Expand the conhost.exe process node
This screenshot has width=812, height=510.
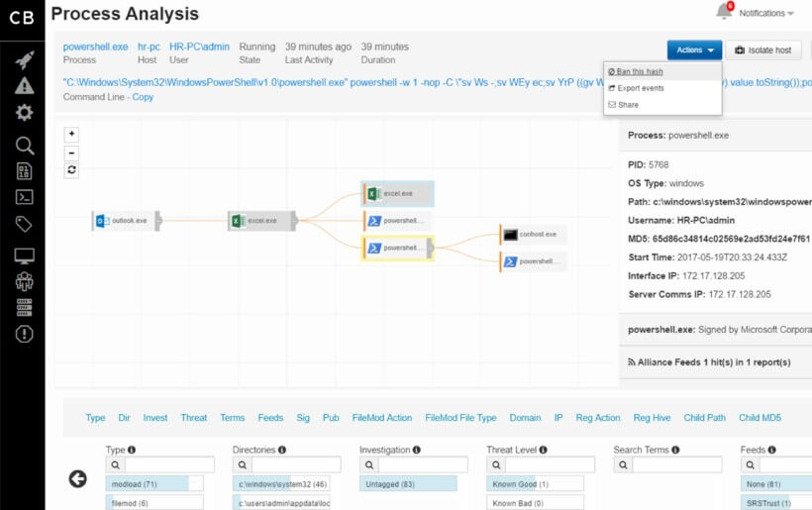534,235
